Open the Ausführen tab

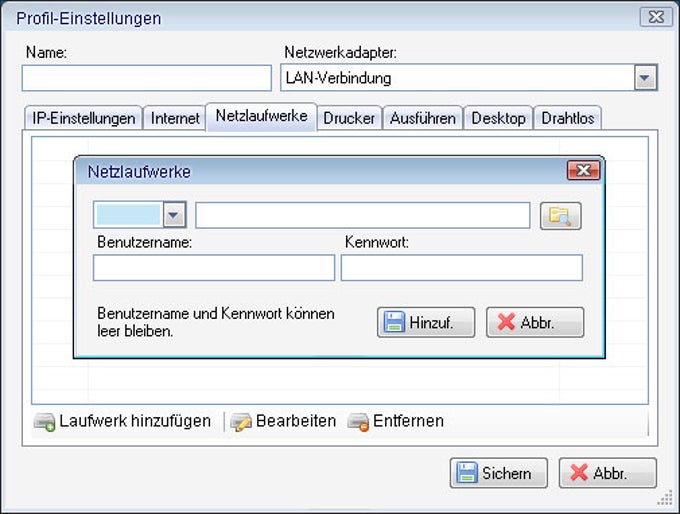pyautogui.click(x=423, y=118)
